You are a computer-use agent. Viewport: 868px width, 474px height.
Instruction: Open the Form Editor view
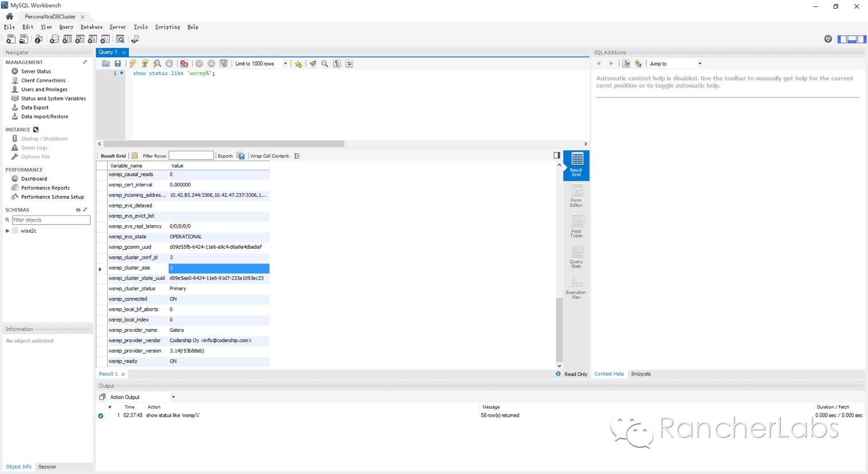click(576, 196)
